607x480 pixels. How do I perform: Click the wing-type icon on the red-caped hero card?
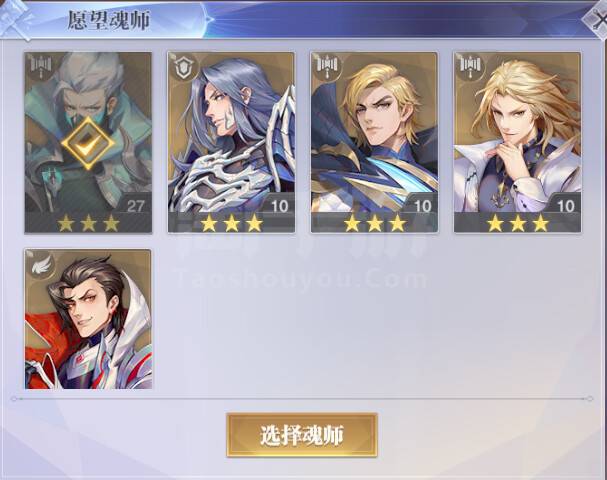click(x=41, y=265)
